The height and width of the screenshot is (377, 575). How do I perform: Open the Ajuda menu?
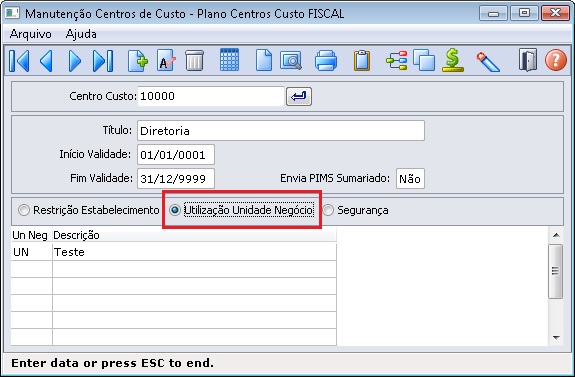coord(81,34)
